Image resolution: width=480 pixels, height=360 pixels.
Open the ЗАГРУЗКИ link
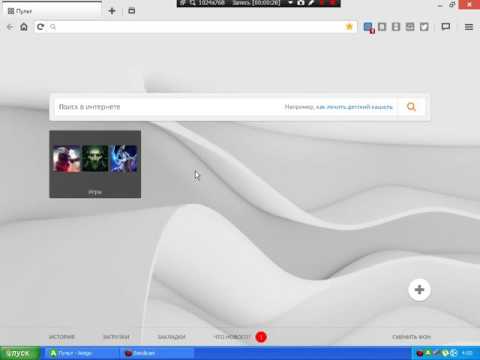point(116,337)
